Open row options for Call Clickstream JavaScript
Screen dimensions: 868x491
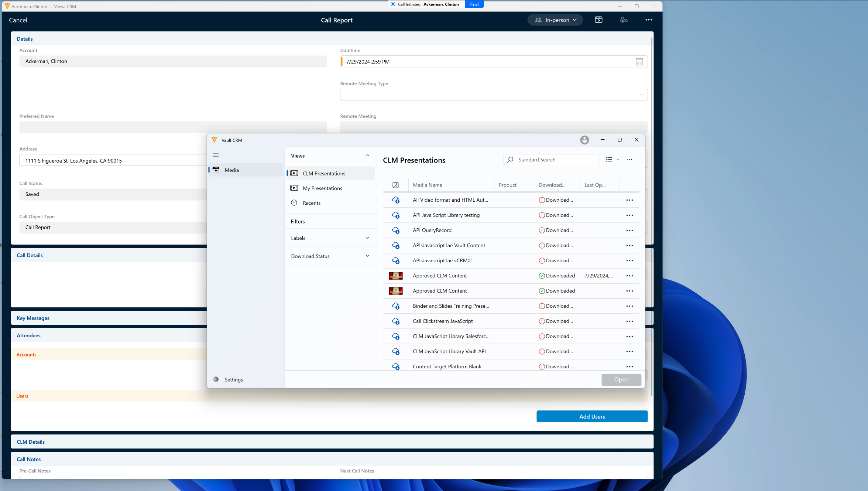629,321
